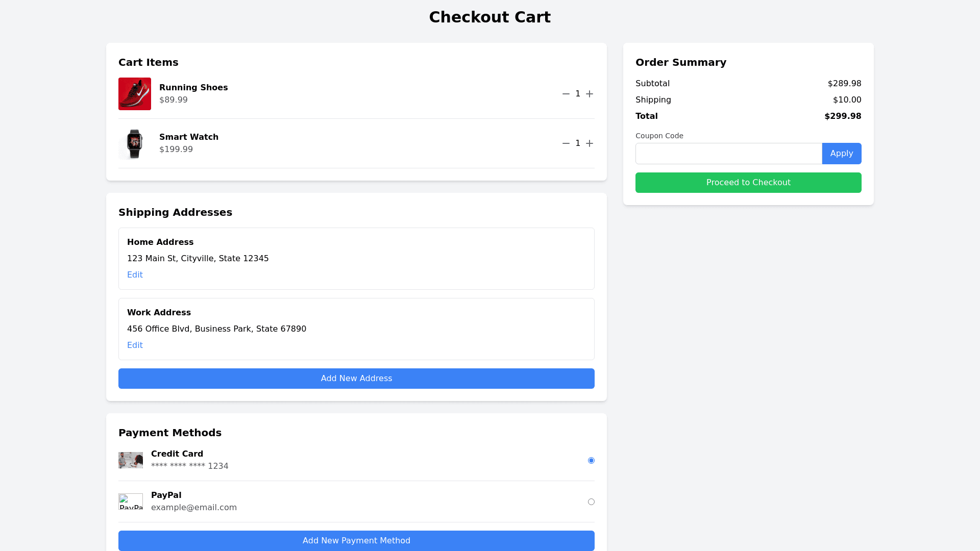Click the PayPal logo image

point(131,502)
